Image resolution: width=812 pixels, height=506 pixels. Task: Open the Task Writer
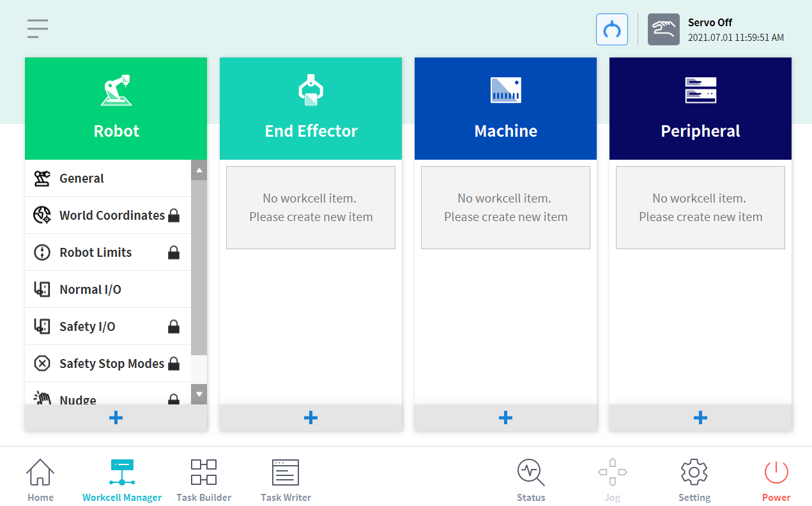[x=286, y=480]
